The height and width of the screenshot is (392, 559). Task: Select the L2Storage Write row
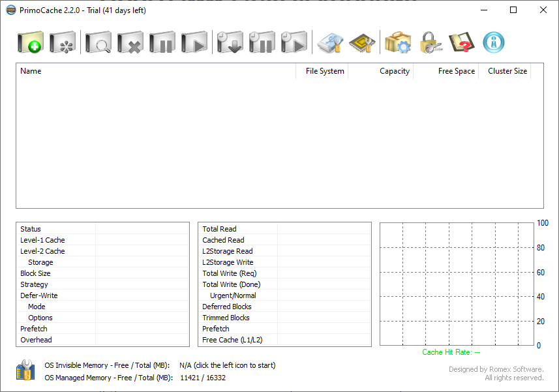tap(285, 262)
